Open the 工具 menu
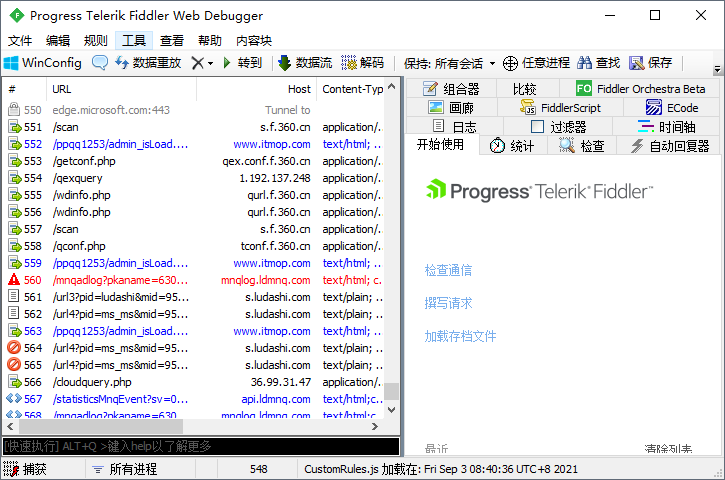 click(x=134, y=41)
